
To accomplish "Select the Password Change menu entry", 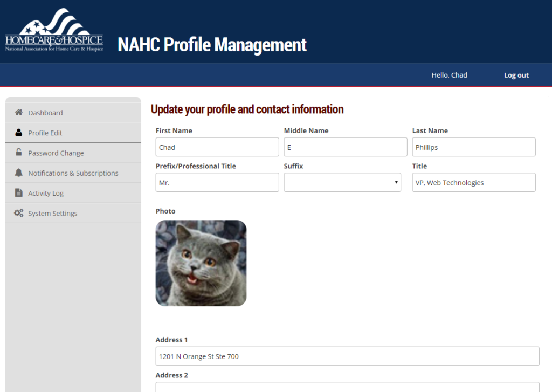I will click(56, 153).
